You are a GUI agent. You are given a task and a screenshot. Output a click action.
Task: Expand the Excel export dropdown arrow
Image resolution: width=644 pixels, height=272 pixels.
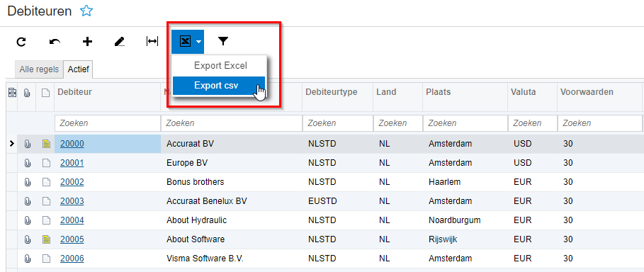199,42
